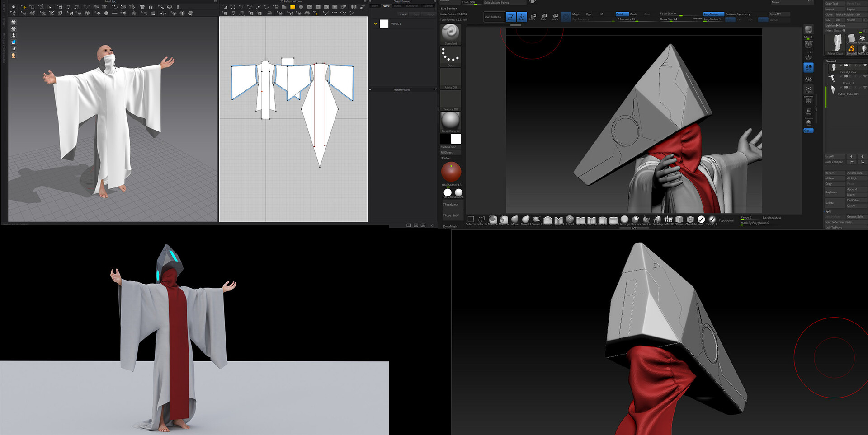Open the Dots stroke type selector
This screenshot has height=435, width=868.
click(x=450, y=56)
